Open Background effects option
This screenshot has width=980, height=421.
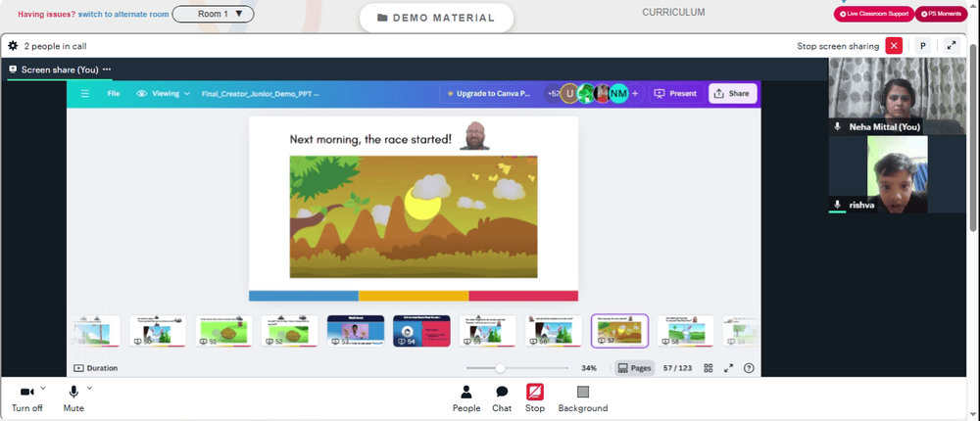click(x=582, y=399)
